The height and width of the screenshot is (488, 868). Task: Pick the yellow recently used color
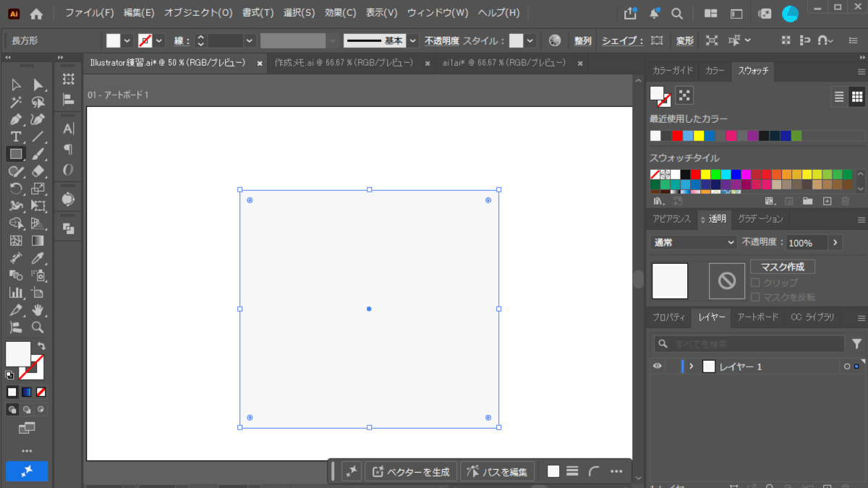pyautogui.click(x=699, y=136)
